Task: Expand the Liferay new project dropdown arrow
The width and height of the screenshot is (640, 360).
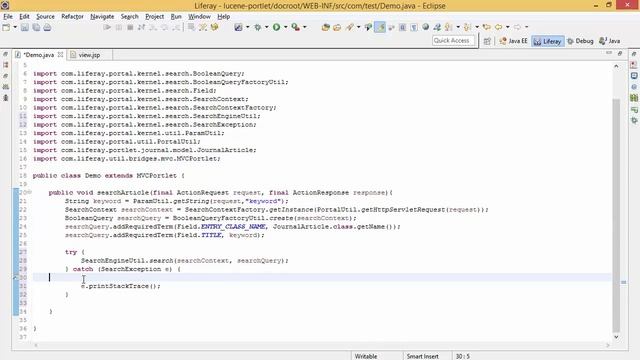Action: (x=247, y=27)
